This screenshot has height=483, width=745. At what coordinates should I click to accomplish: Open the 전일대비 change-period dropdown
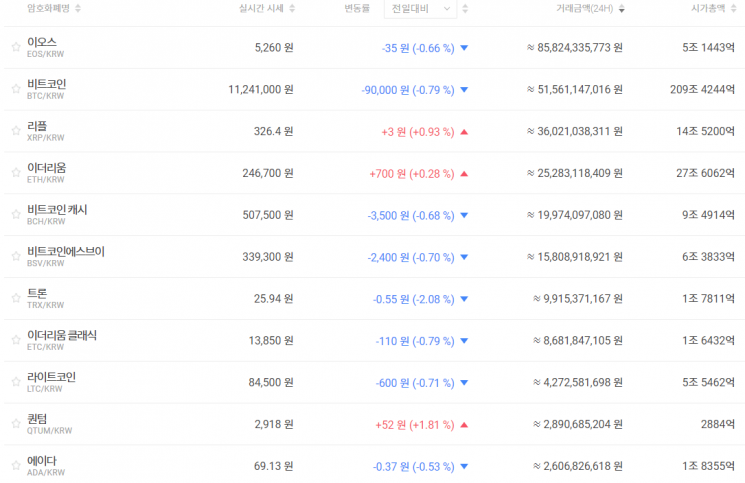420,9
